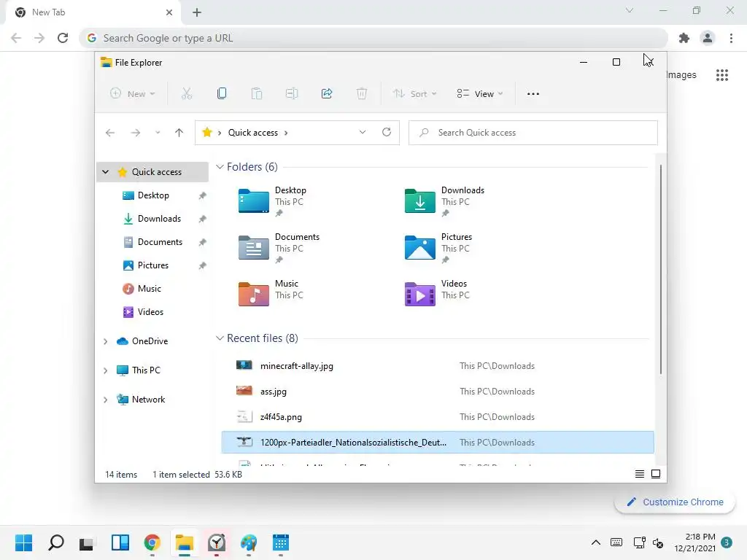
Task: Show hidden system tray icons chevron
Action: pyautogui.click(x=595, y=542)
